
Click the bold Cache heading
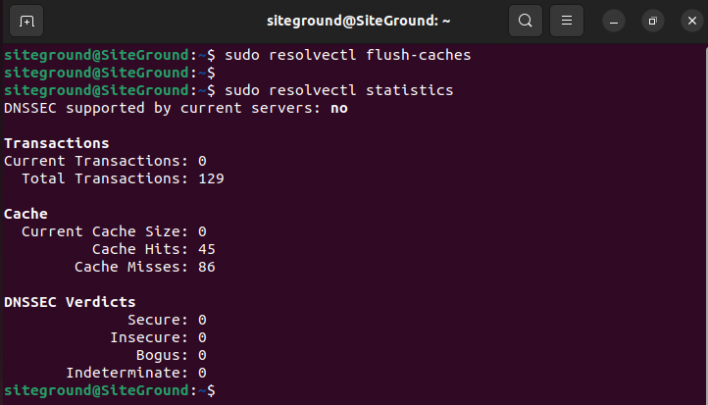(26, 214)
